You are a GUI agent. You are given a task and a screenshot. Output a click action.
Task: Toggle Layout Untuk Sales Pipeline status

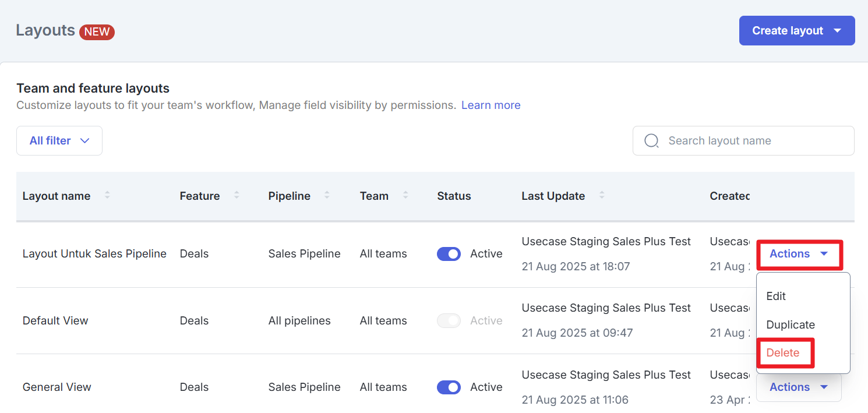tap(449, 254)
